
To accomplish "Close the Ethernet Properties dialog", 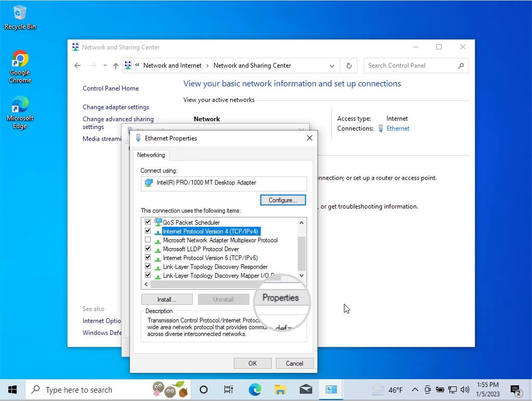I will 310,138.
